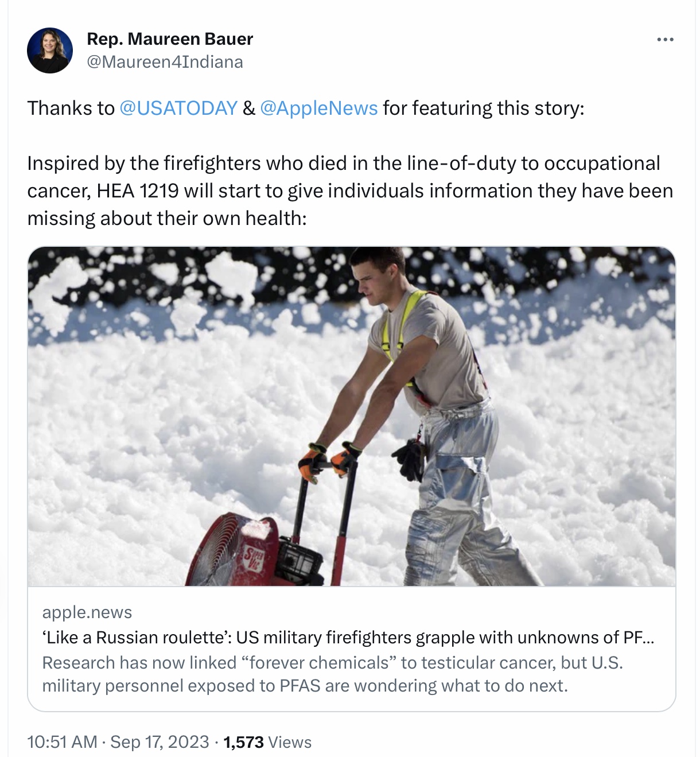Click the Sep 17, 2023 date
The image size is (700, 757).
pyautogui.click(x=160, y=742)
